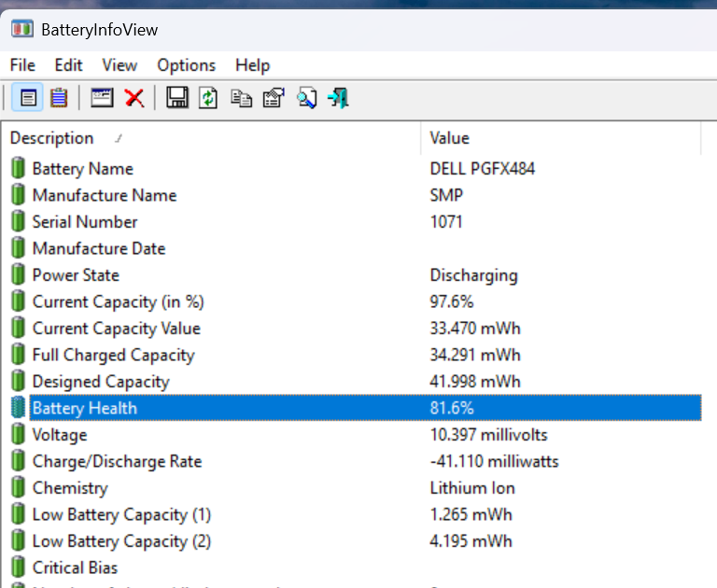
Task: Select the Current Capacity (in %) row label
Action: click(118, 301)
